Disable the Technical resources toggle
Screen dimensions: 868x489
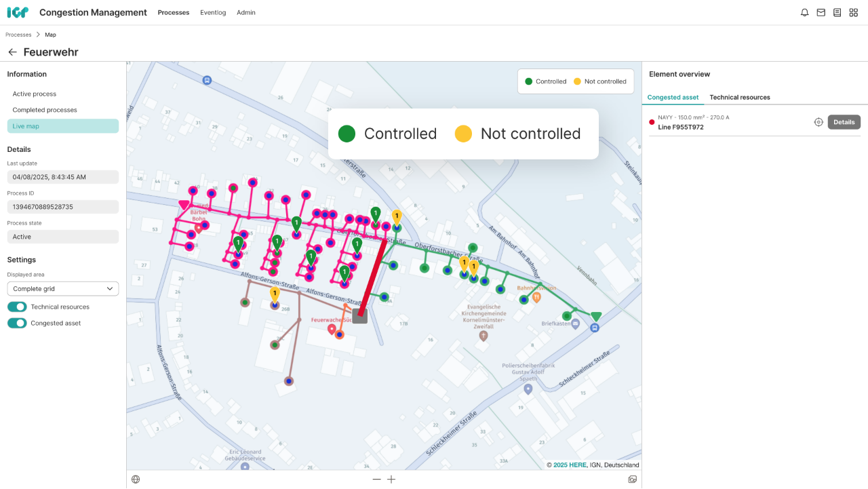point(17,307)
